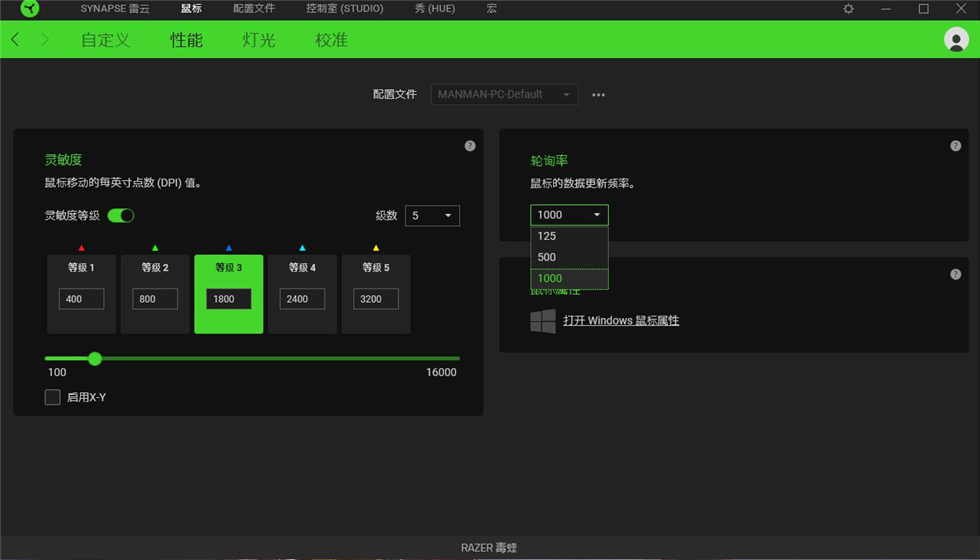Click the DPI slider handle
The image size is (980, 560).
click(x=95, y=359)
